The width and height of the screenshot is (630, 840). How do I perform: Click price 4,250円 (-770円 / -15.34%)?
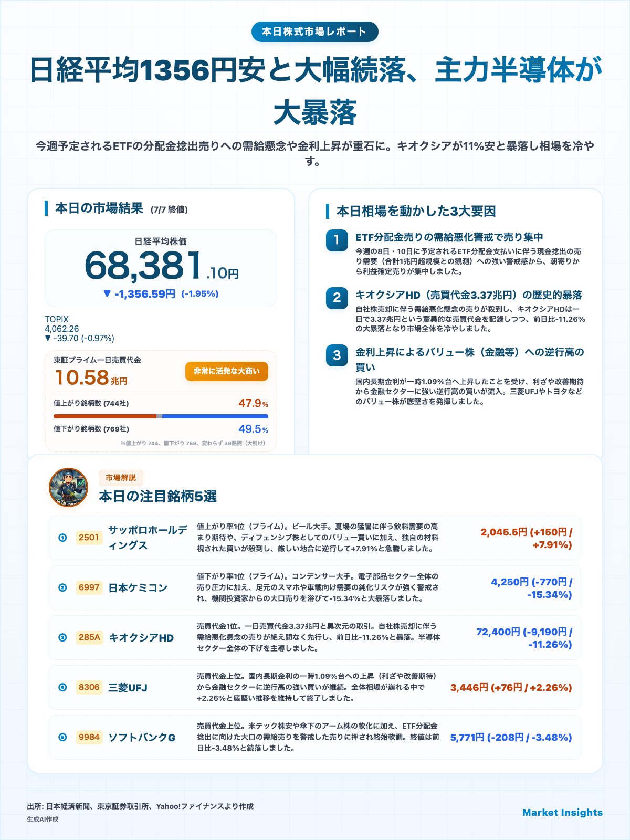click(531, 588)
